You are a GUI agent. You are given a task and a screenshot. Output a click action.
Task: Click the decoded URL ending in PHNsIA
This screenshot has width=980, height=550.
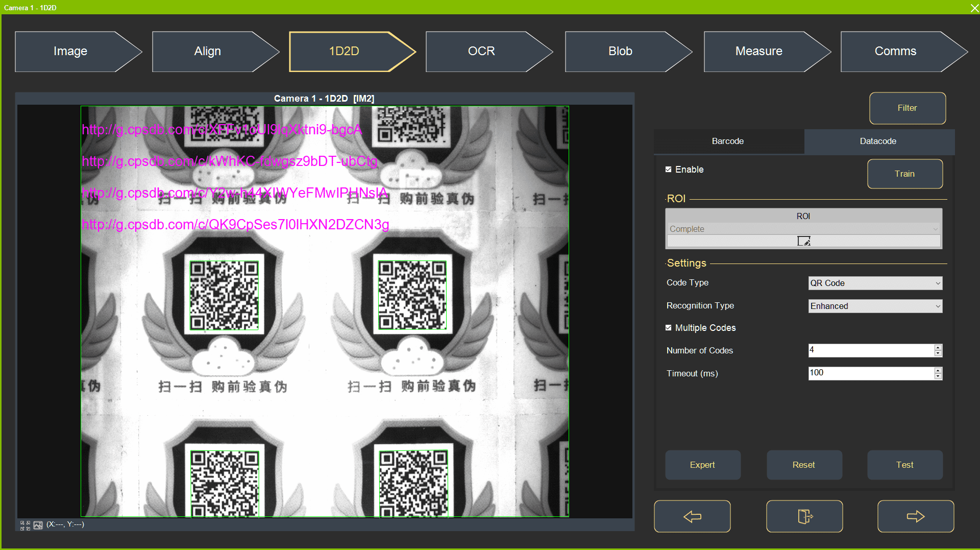tap(235, 193)
